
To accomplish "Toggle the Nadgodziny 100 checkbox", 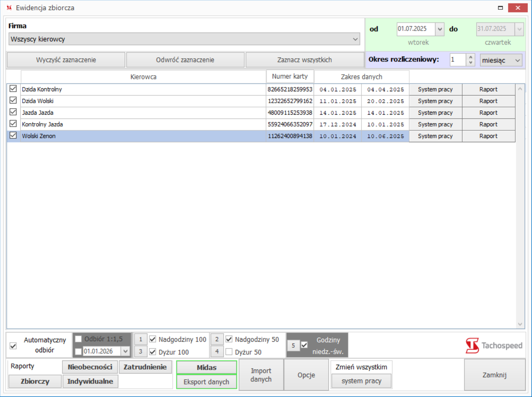I will click(x=153, y=339).
